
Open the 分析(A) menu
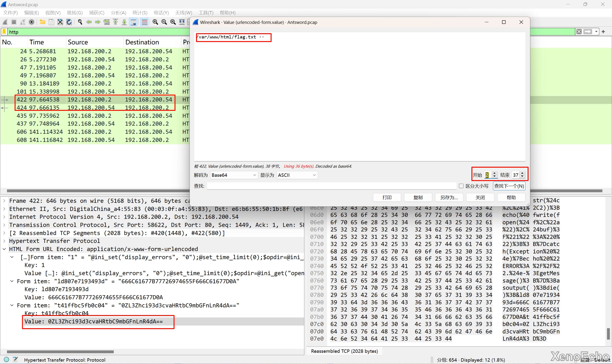118,13
